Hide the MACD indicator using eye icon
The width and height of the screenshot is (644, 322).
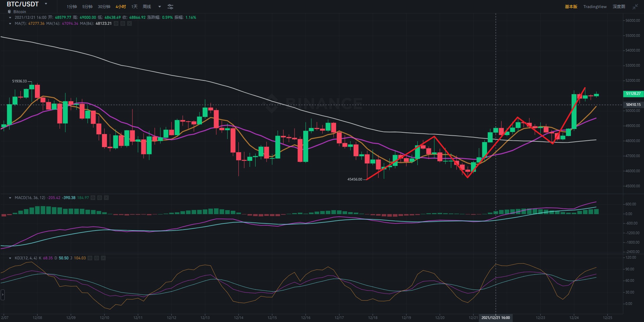click(x=93, y=198)
